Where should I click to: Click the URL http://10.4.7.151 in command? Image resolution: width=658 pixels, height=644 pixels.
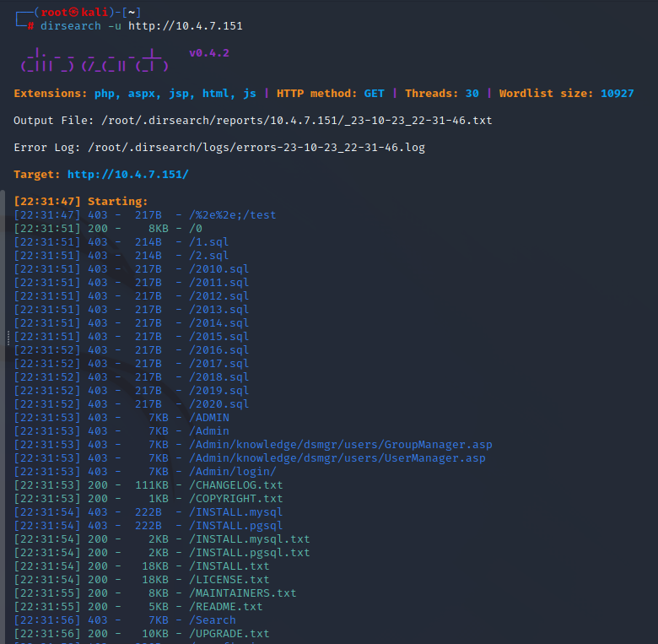(185, 26)
